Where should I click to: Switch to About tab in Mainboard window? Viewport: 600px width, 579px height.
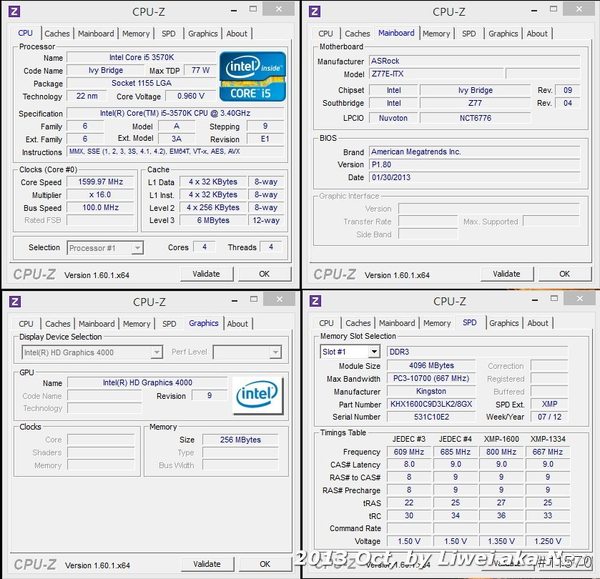537,34
